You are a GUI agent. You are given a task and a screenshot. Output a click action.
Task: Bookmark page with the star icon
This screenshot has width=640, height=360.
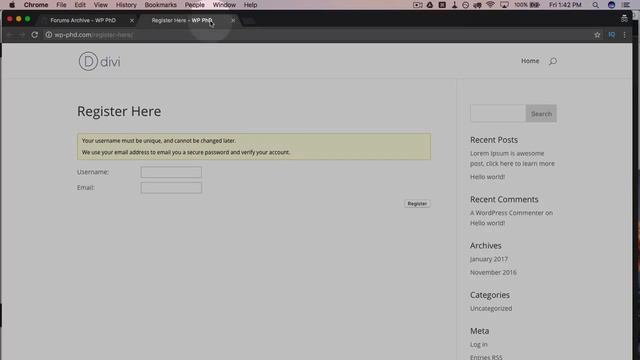coord(597,35)
